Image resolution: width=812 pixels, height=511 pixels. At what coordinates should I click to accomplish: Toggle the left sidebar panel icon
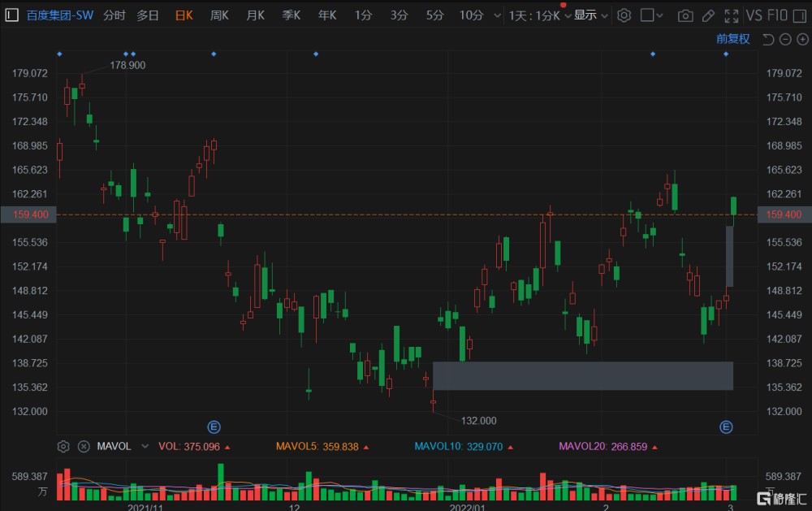(x=12, y=15)
